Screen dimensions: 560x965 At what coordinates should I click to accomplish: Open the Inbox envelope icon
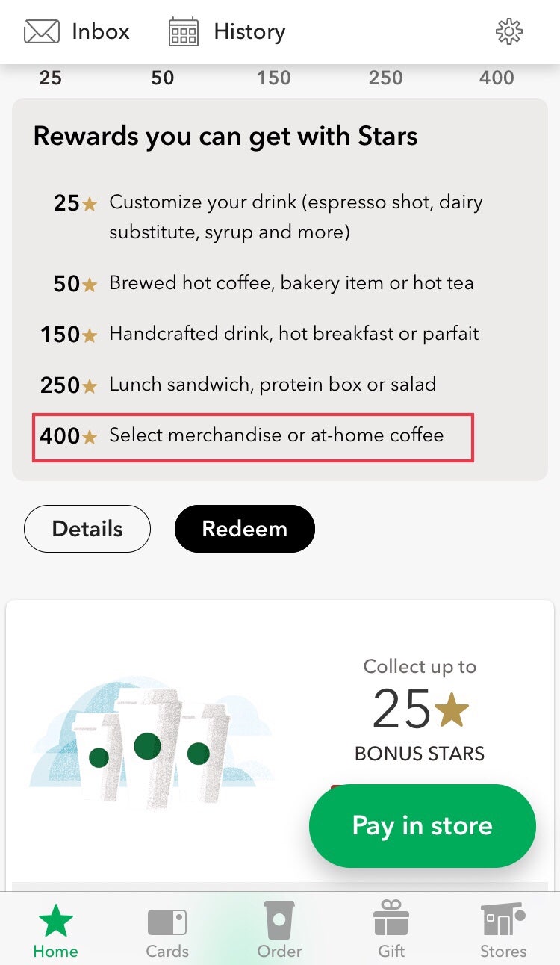(42, 31)
